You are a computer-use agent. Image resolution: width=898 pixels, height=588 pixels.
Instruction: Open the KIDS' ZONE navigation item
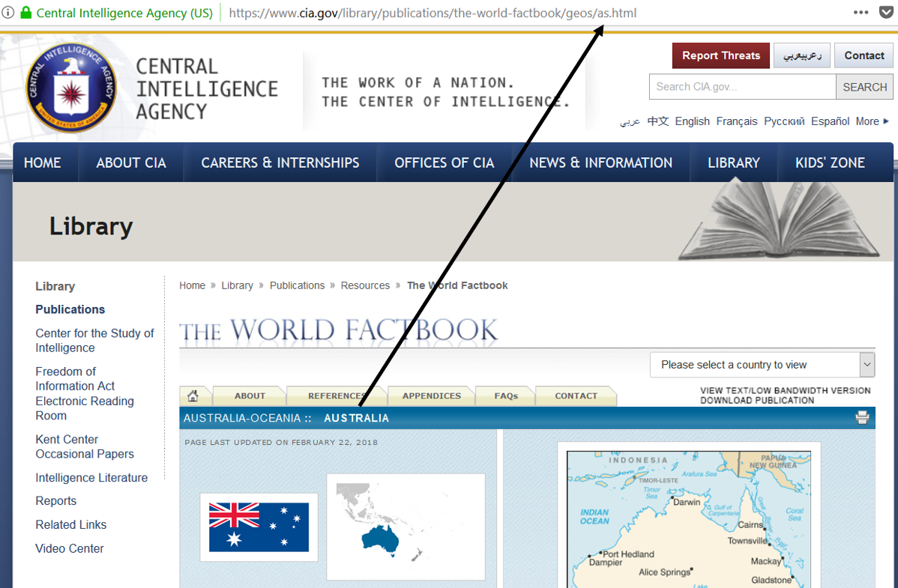click(830, 163)
